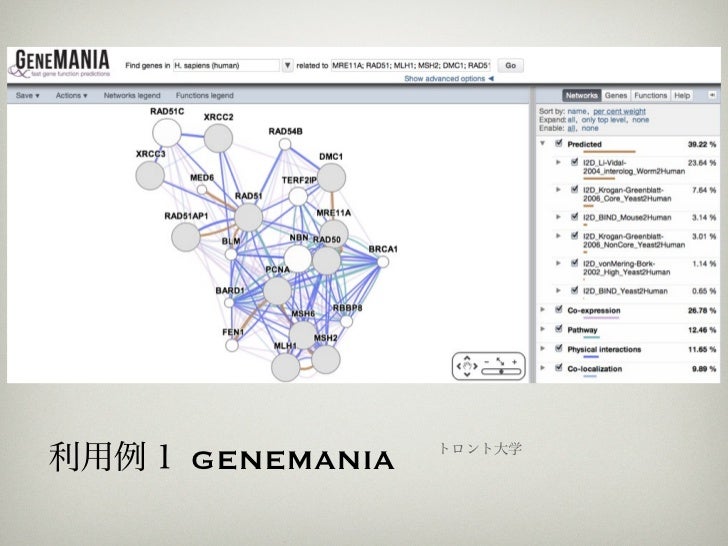Toggle the Predicted networks checkbox
Screen dimensions: 728x546
tap(559, 143)
